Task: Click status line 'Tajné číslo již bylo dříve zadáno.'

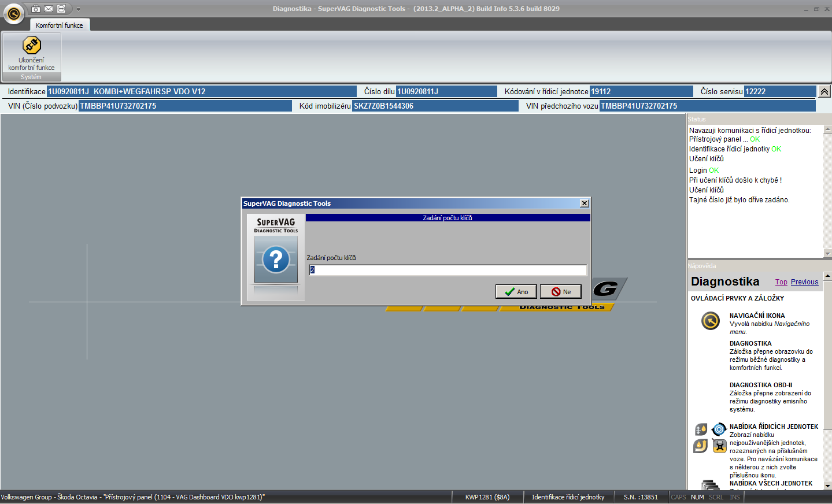Action: click(739, 200)
